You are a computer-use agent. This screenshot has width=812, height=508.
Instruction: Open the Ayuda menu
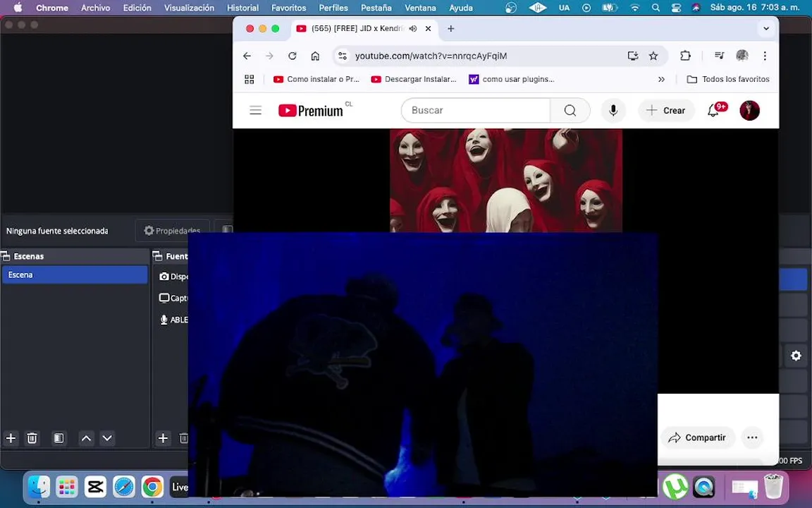pyautogui.click(x=461, y=8)
